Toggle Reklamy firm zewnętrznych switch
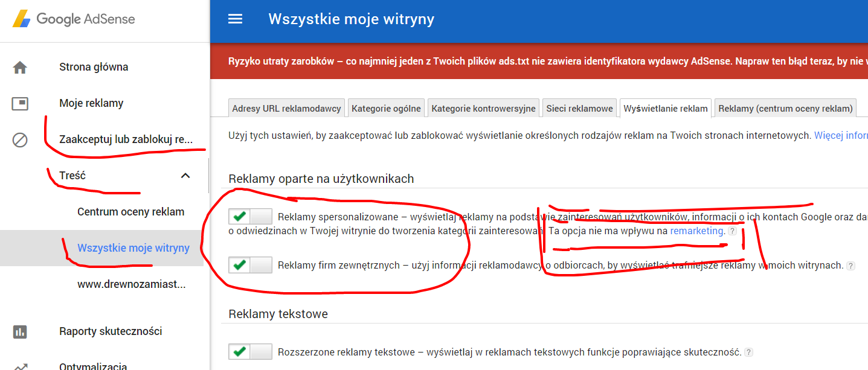868x370 pixels. coord(250,264)
